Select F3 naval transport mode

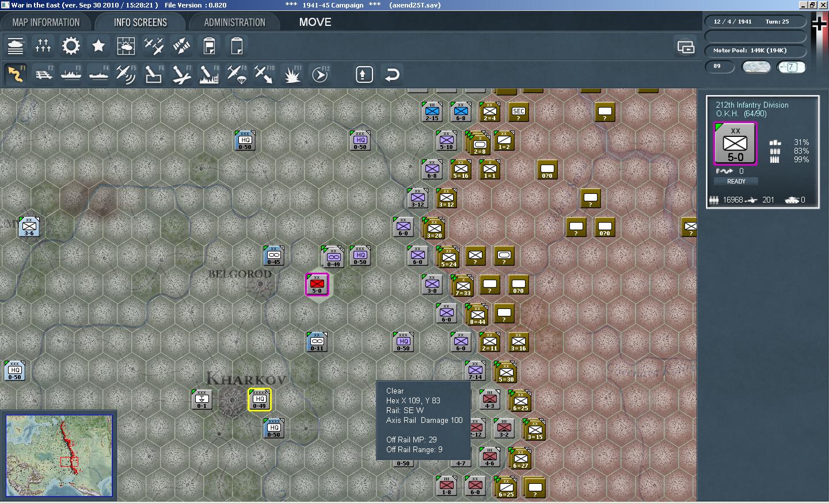[x=71, y=74]
